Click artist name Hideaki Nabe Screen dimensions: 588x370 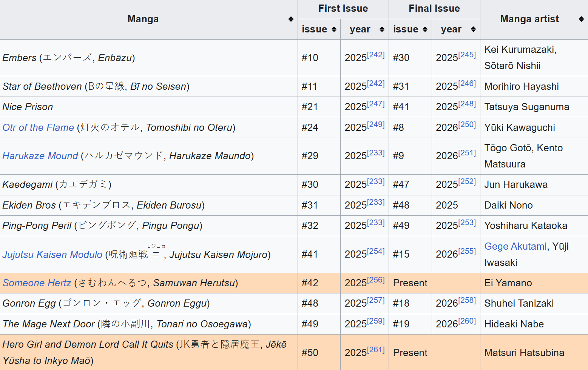point(514,324)
